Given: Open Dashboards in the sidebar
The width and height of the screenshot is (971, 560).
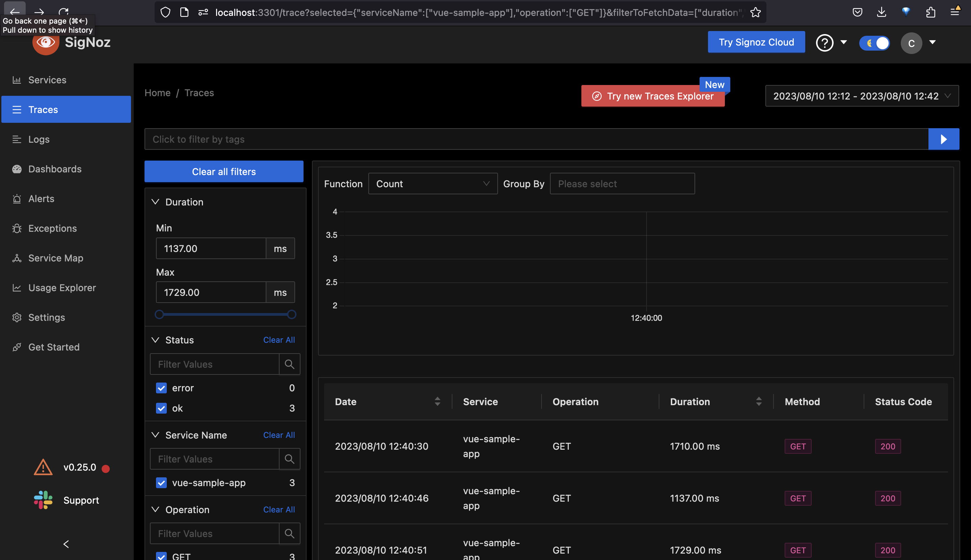Looking at the screenshot, I should [x=66, y=168].
